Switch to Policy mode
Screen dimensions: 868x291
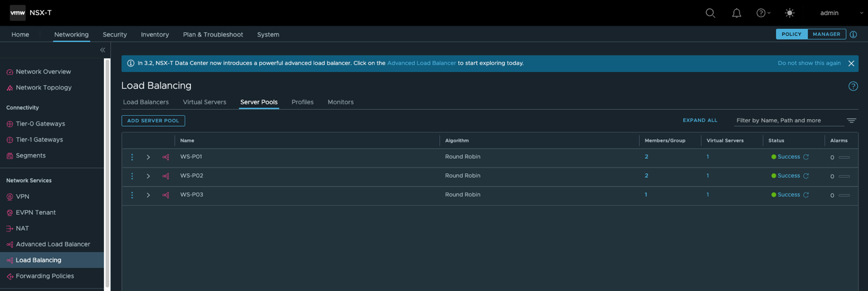click(x=791, y=34)
